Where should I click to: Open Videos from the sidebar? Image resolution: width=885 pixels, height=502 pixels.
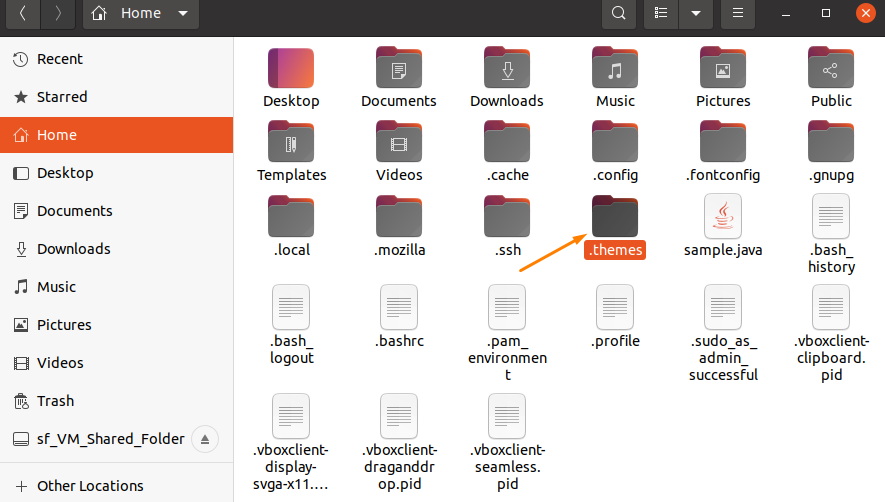[116, 363]
